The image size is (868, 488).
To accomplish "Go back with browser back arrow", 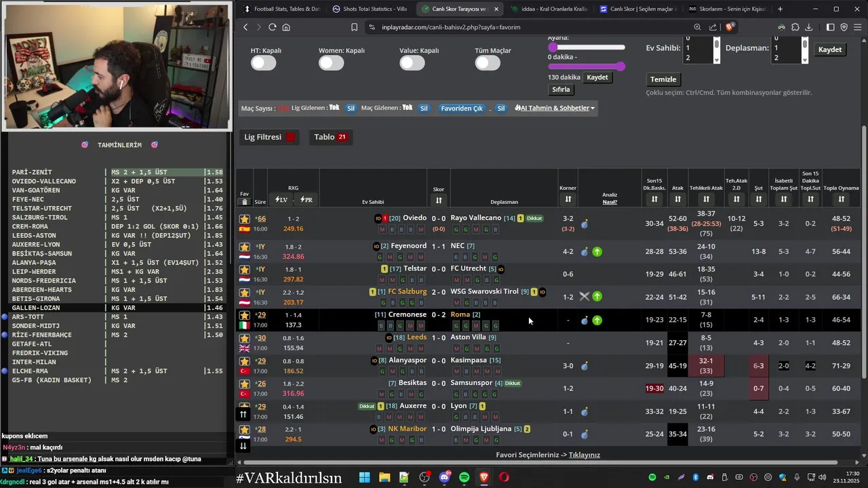I will pyautogui.click(x=245, y=27).
